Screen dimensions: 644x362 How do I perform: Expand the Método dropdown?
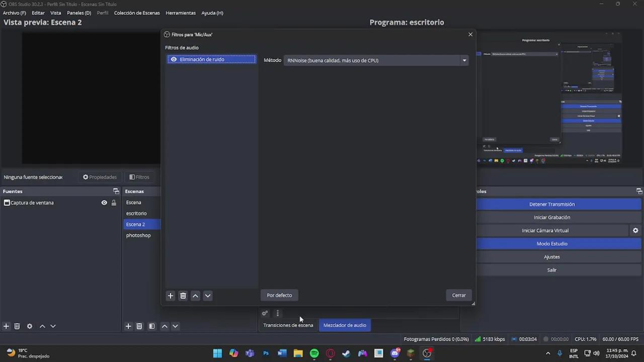[x=464, y=60]
